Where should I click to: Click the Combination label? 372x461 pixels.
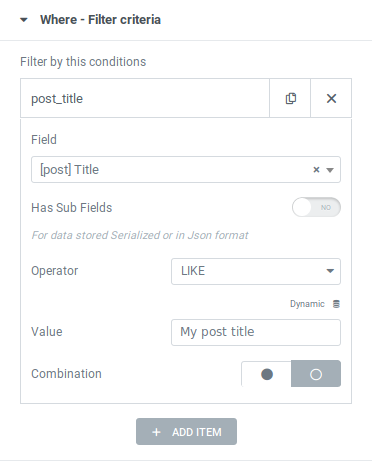point(66,374)
